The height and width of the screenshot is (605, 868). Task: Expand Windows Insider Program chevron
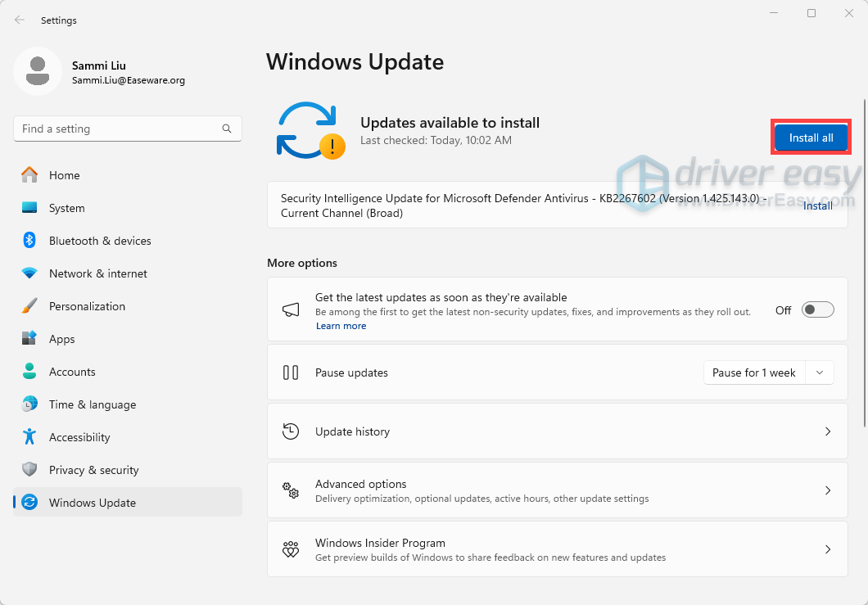(x=827, y=549)
